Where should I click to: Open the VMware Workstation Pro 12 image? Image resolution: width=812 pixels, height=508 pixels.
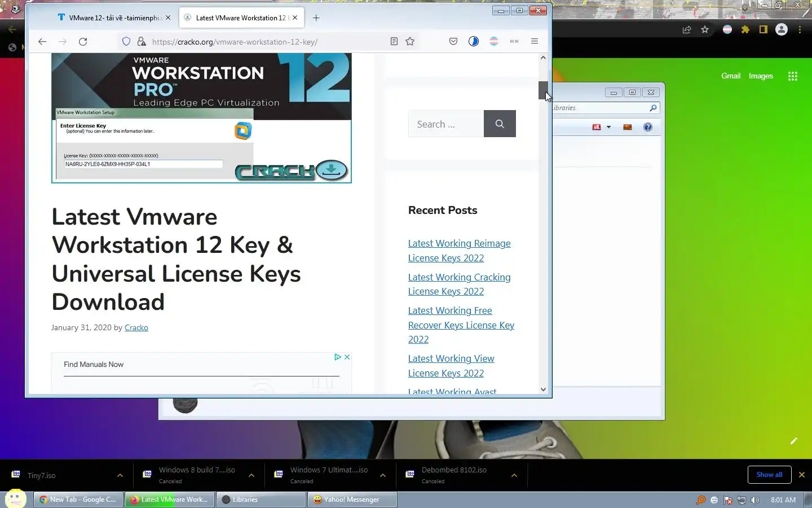(x=201, y=118)
